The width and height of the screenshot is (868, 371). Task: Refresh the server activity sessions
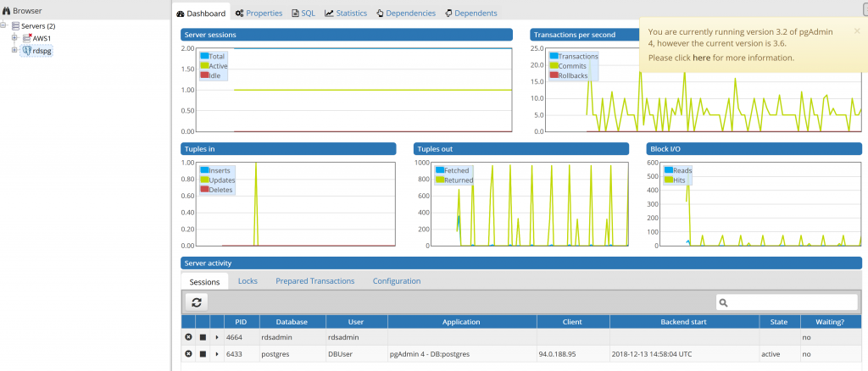[x=196, y=302]
